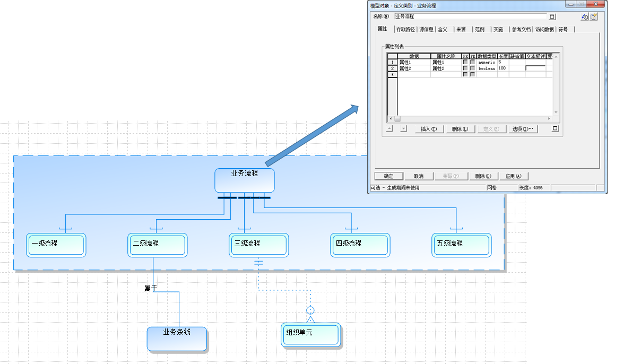Toggle the PK checkbox for 属性1

[x=465, y=62]
